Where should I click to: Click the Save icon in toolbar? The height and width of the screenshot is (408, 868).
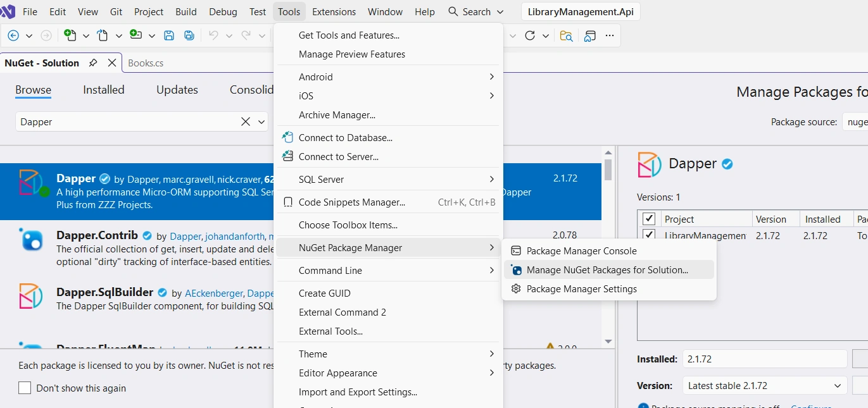tap(169, 35)
